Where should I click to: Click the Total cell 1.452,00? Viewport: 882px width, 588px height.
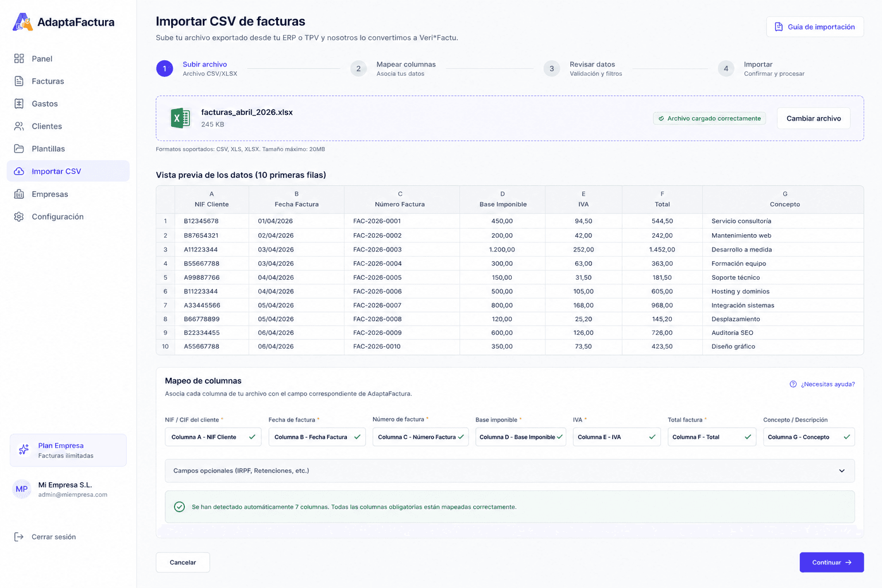tap(662, 250)
